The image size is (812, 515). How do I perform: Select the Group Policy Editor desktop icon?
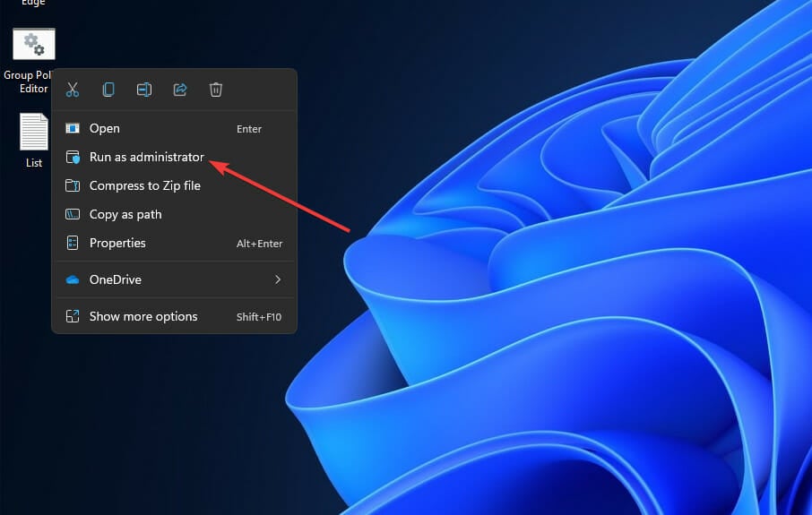point(34,45)
